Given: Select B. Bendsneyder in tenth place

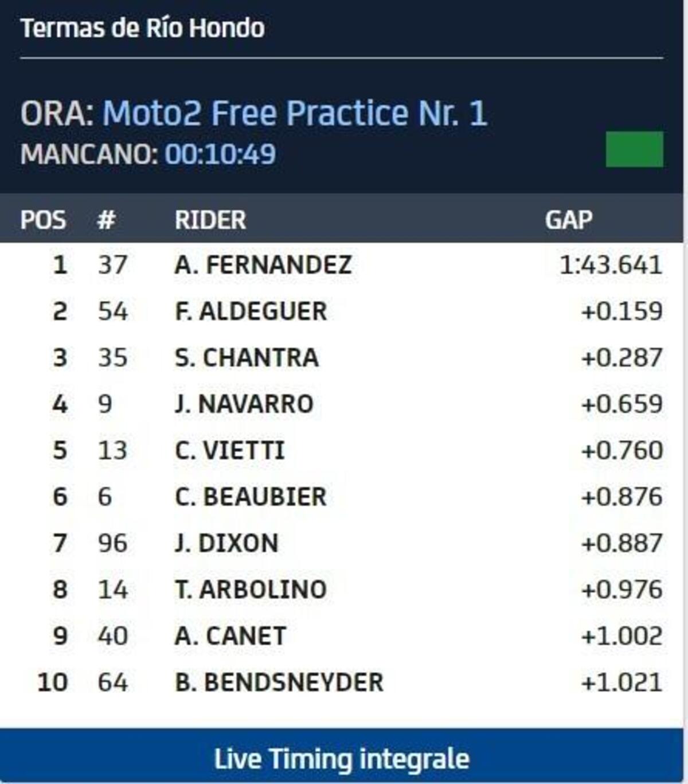Looking at the screenshot, I should click(279, 682).
